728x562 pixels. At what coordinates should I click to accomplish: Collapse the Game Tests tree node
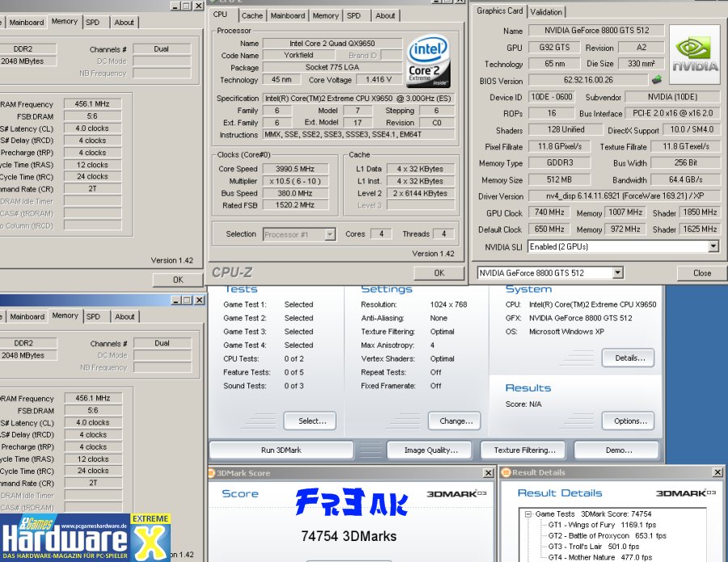coord(528,514)
